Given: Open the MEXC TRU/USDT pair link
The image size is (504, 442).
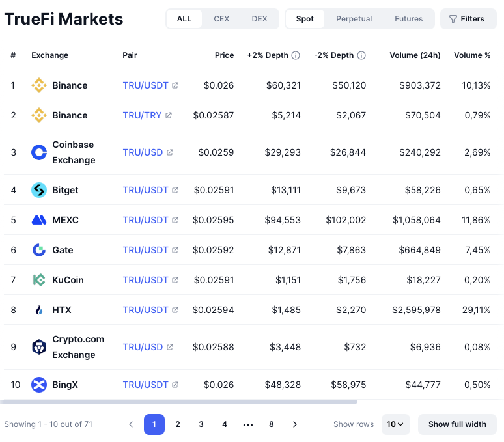Looking at the screenshot, I should 145,220.
